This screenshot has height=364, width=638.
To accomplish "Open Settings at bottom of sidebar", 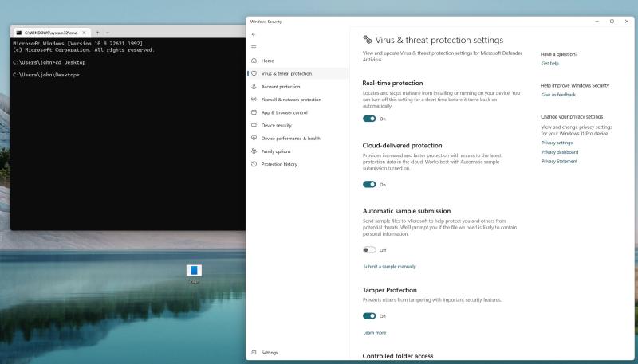I will pos(298,353).
